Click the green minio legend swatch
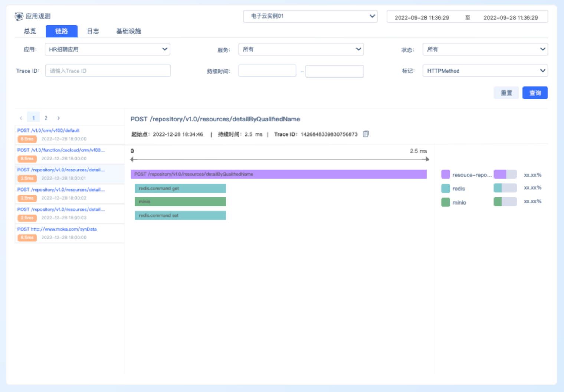Viewport: 564px width, 392px height. 446,202
